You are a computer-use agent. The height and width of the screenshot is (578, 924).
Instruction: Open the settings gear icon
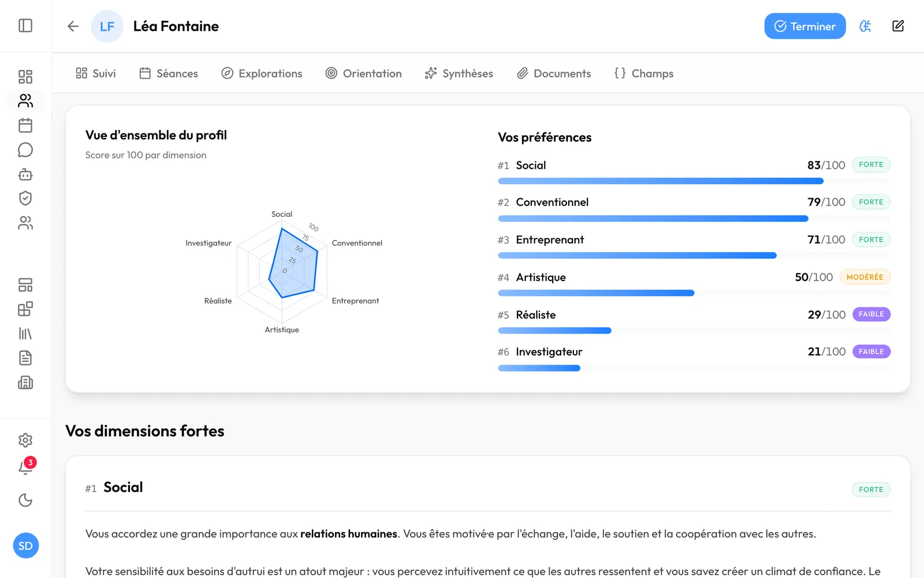(x=25, y=440)
